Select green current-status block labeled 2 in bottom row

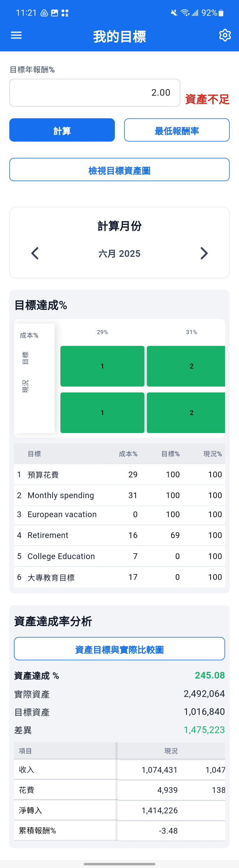tap(186, 413)
